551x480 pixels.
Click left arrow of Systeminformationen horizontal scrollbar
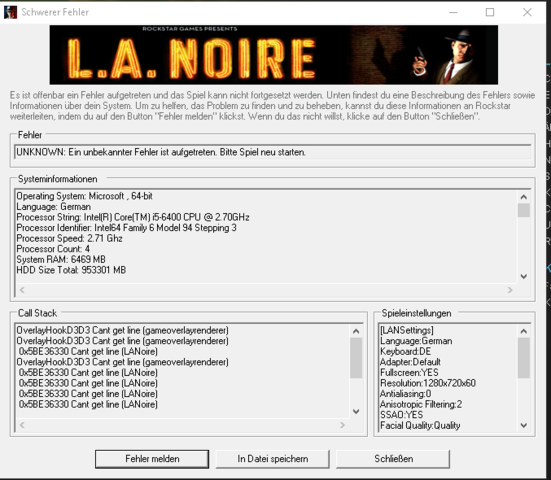22,290
